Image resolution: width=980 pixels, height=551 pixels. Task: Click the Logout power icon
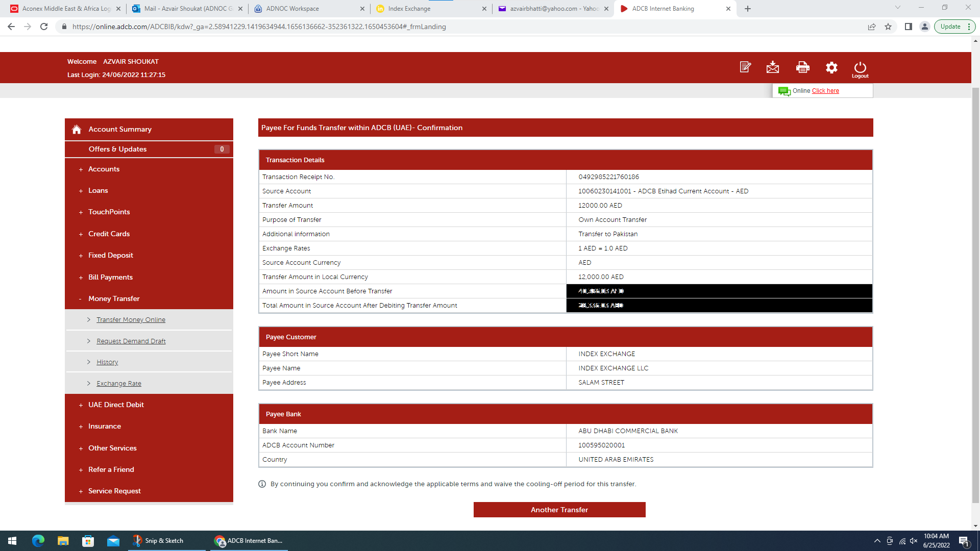tap(860, 69)
